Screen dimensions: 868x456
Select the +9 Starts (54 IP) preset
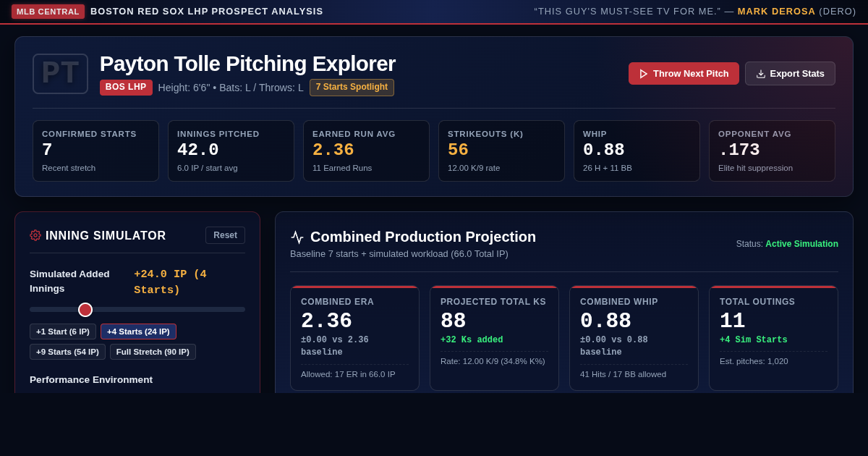(67, 352)
